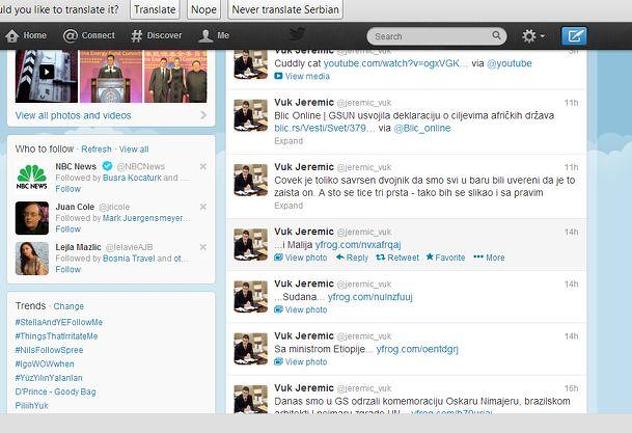
Task: Open Busra Kocaturk follower link
Action: [132, 178]
